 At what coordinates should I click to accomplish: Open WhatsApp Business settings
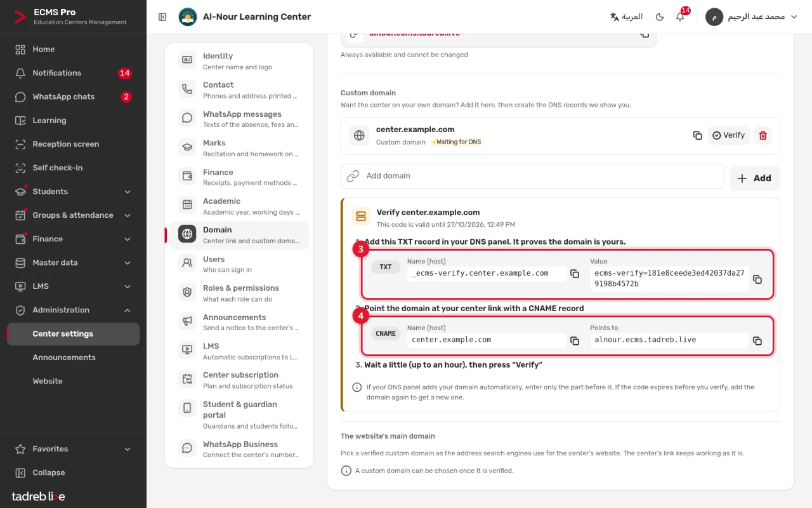[239, 450]
